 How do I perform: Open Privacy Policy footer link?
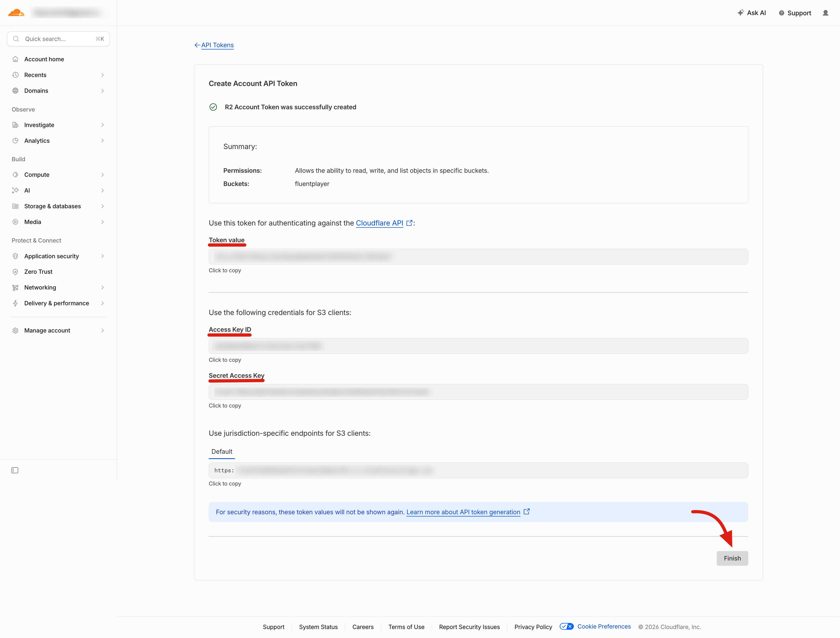533,627
